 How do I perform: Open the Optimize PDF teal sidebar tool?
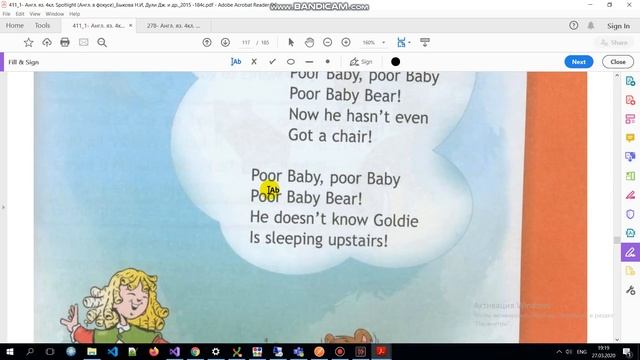[630, 233]
